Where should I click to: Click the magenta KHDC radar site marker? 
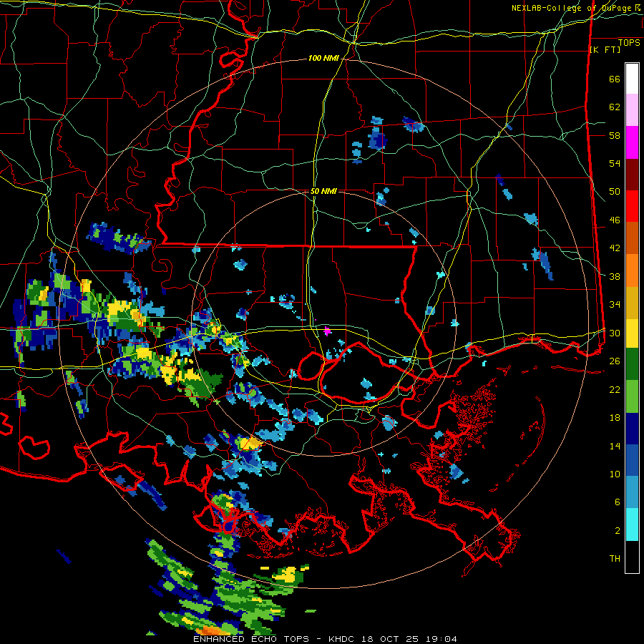327,331
